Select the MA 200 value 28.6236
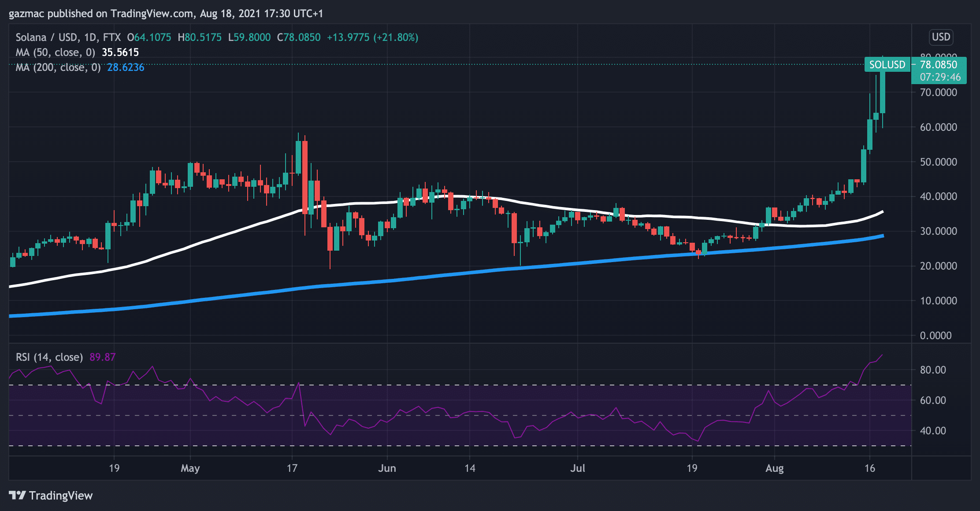 tap(126, 67)
